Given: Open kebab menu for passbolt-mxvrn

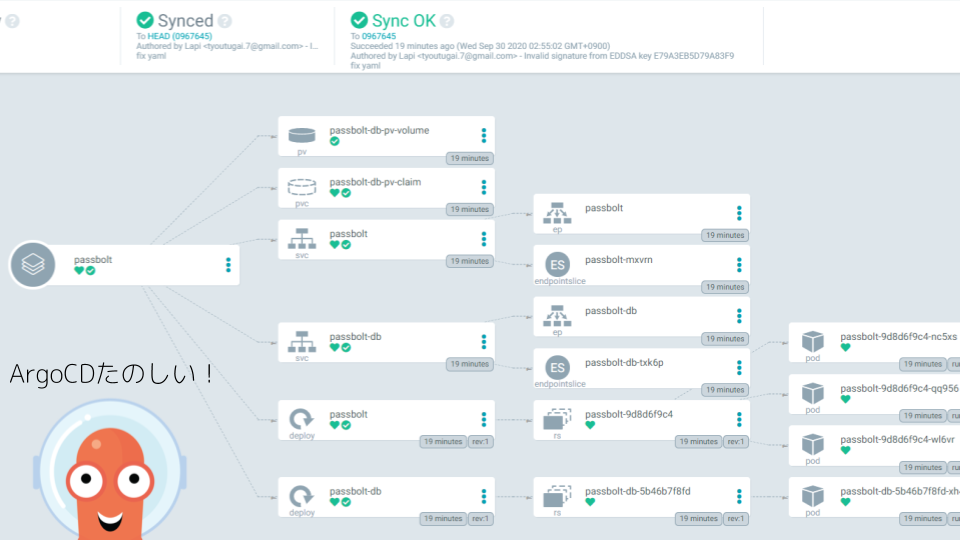Looking at the screenshot, I should [x=739, y=264].
